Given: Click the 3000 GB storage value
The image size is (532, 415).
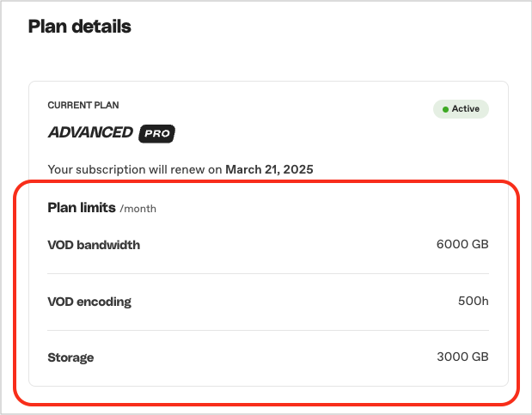Looking at the screenshot, I should point(462,357).
